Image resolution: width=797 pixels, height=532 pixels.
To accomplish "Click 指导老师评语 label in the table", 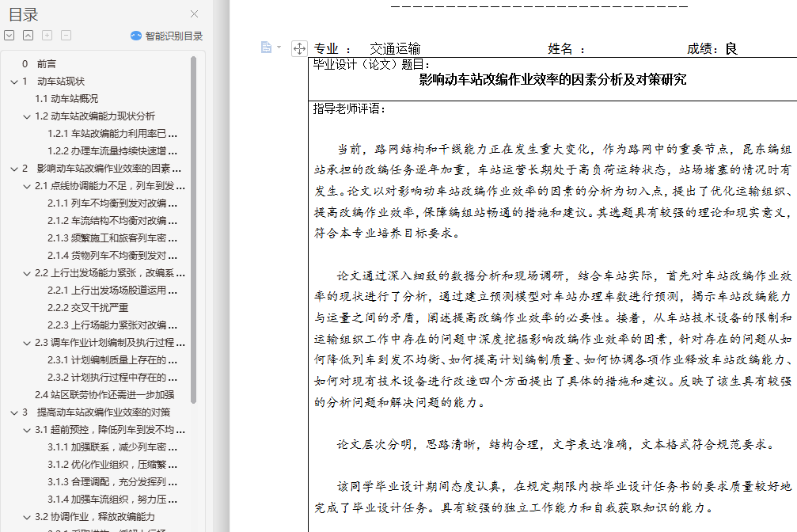I will pos(349,108).
